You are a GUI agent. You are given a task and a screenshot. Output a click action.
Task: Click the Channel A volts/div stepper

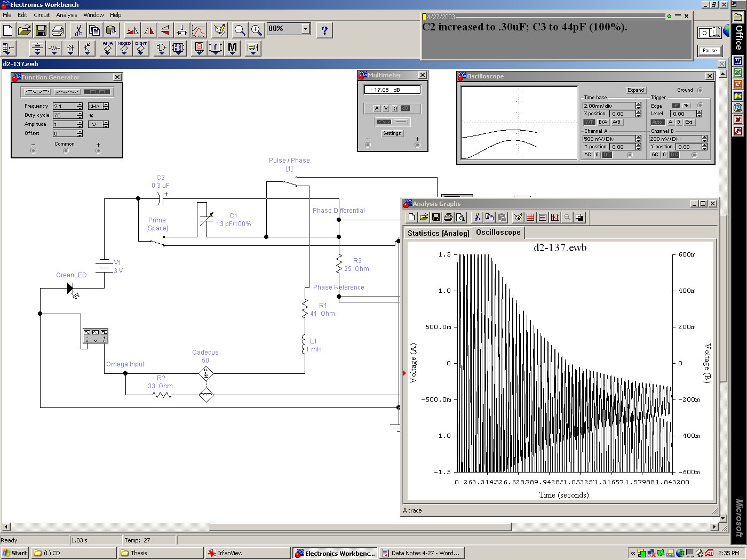point(638,139)
